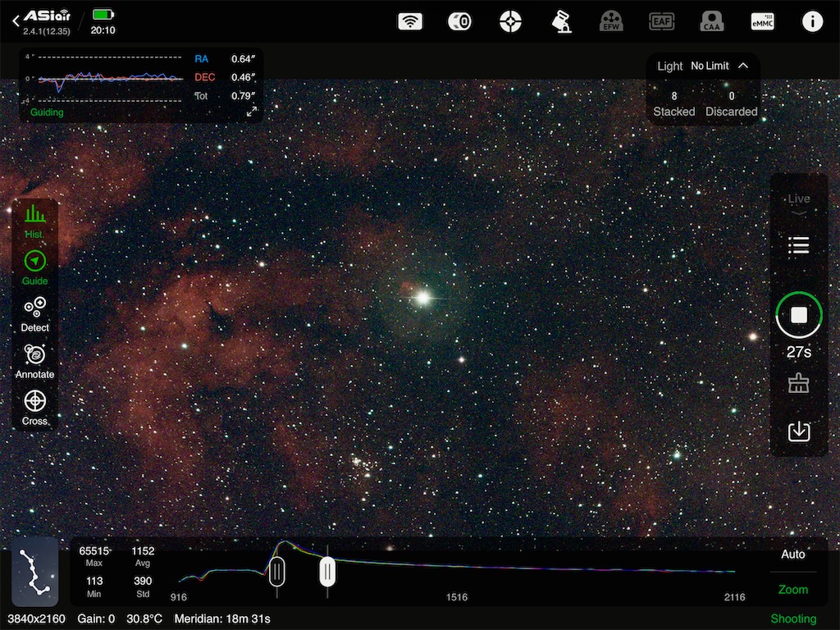This screenshot has height=630, width=840.
Task: Toggle the Guide graph overlay
Action: point(34,268)
